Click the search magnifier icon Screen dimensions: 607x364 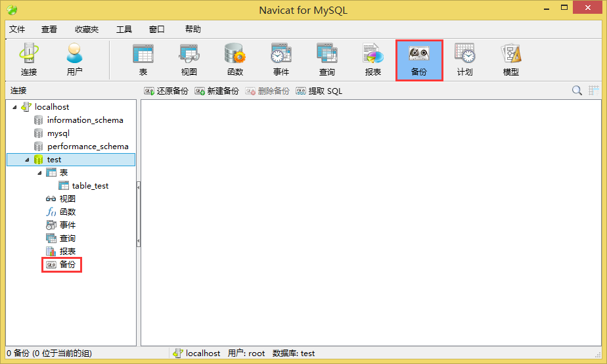577,91
